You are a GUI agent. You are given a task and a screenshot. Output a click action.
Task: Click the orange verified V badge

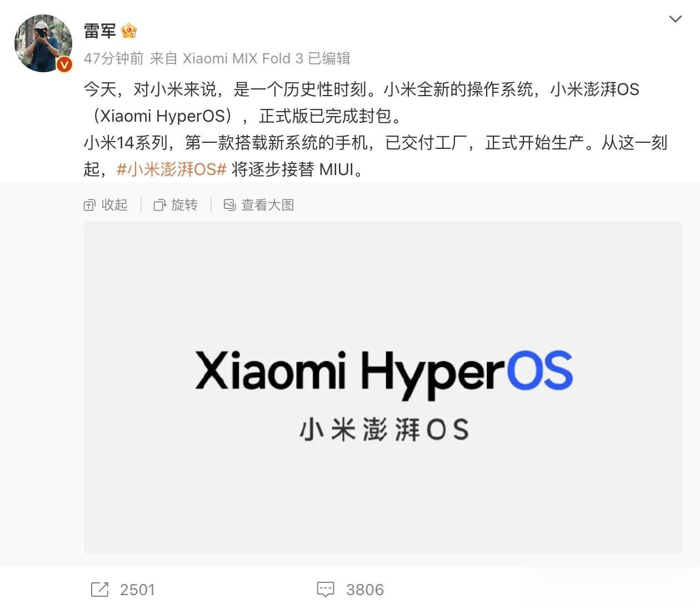point(64,65)
